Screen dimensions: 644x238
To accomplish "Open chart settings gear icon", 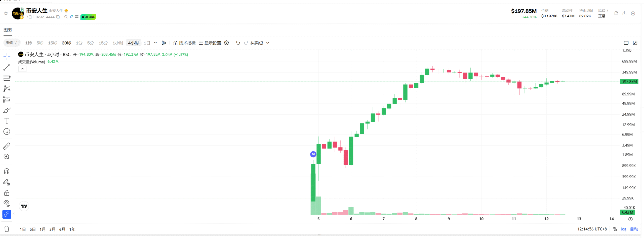I will pyautogui.click(x=226, y=43).
